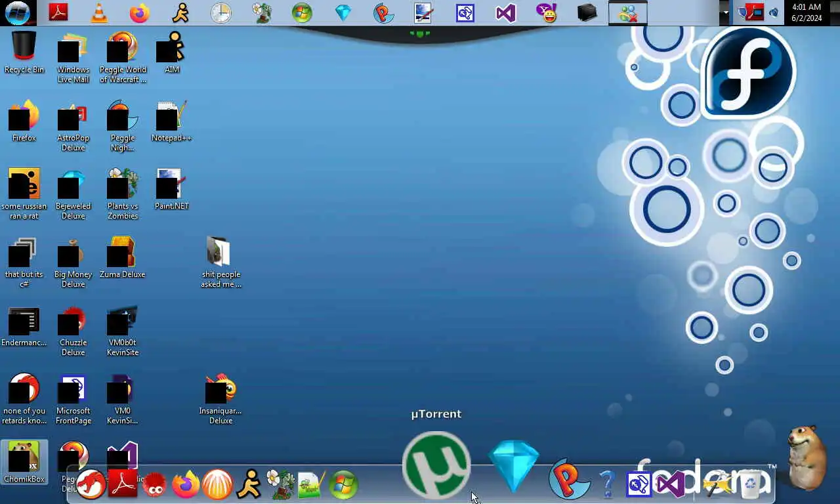Open Visual Studio in the bottom dock

[x=670, y=484]
